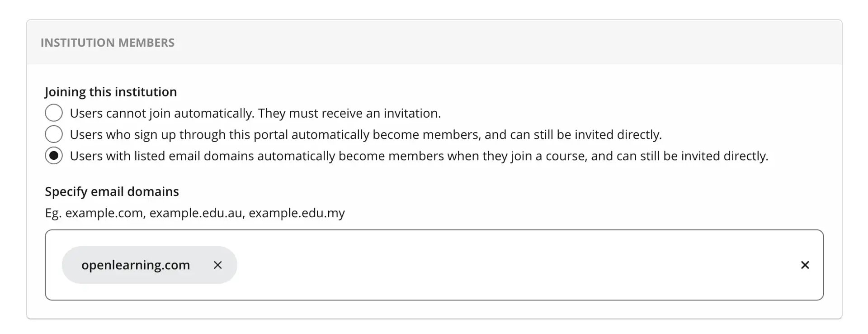Click the "Specify email domains" label
This screenshot has width=868, height=334.
112,191
